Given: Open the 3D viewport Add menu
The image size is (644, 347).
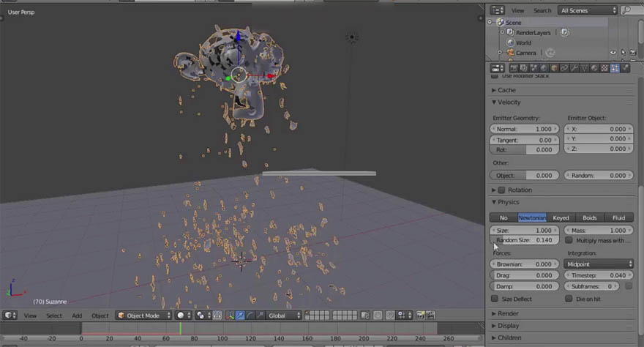Looking at the screenshot, I should click(77, 316).
